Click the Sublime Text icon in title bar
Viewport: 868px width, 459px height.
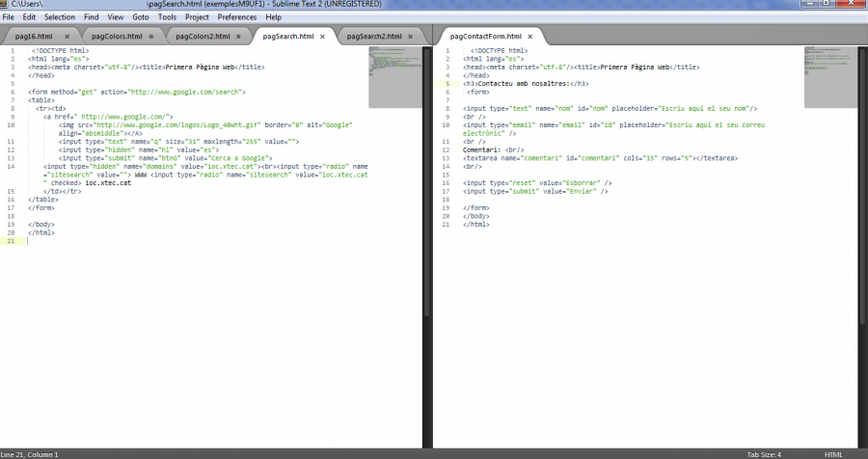[6, 5]
